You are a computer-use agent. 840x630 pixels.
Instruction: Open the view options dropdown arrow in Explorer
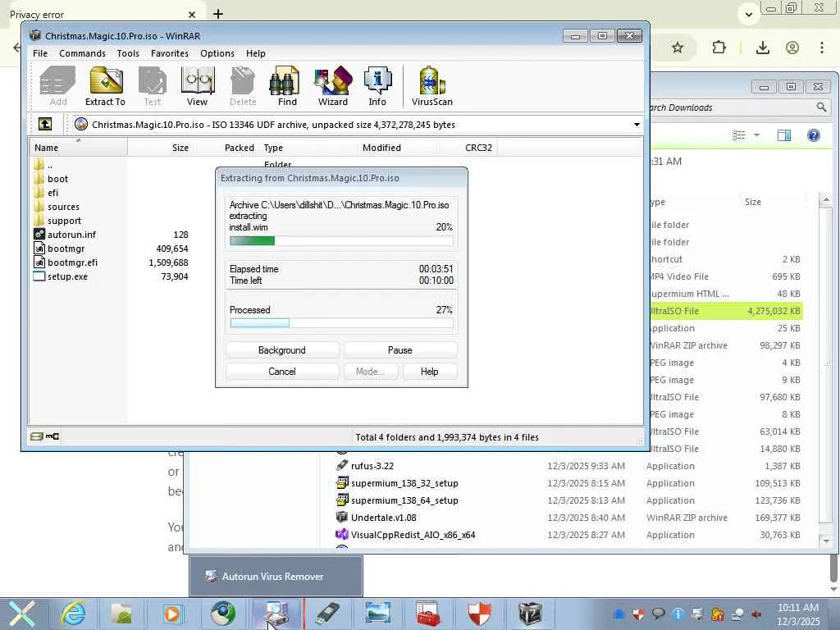tap(756, 135)
